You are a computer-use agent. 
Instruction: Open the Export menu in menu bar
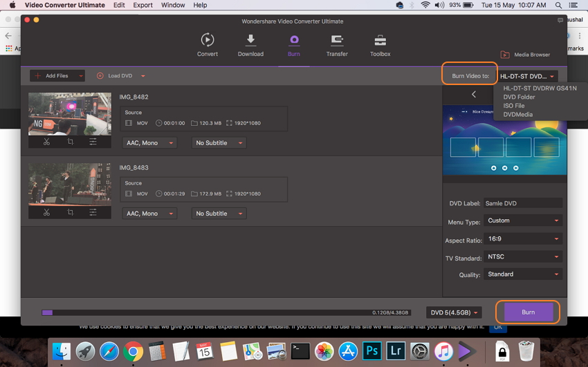click(x=143, y=5)
